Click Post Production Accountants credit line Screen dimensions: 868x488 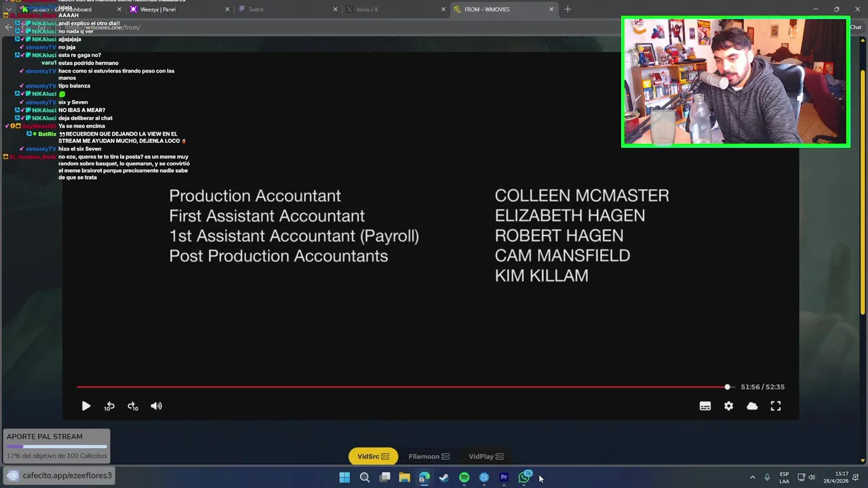click(x=279, y=256)
